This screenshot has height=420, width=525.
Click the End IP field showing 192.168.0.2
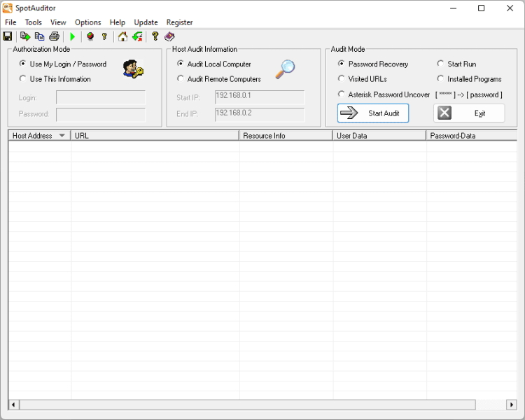260,114
